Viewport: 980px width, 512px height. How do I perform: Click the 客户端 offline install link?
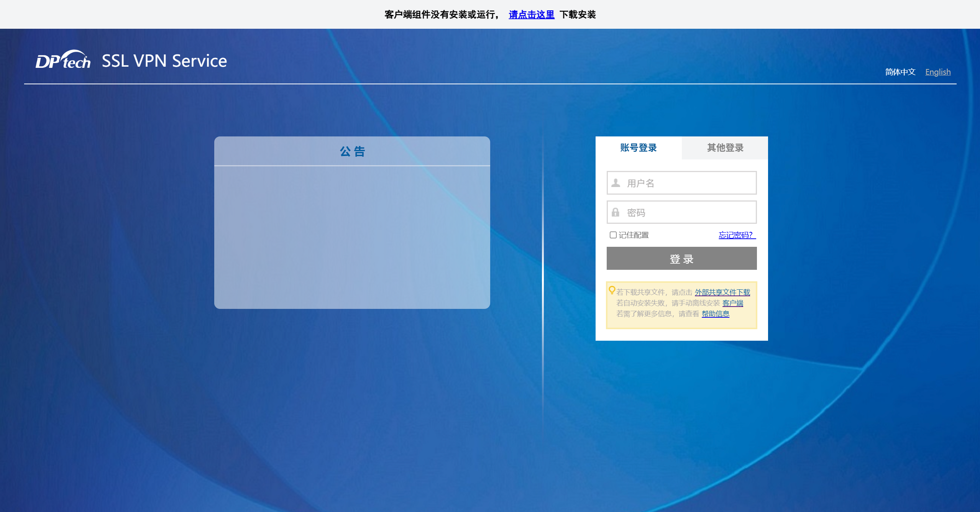[x=732, y=303]
